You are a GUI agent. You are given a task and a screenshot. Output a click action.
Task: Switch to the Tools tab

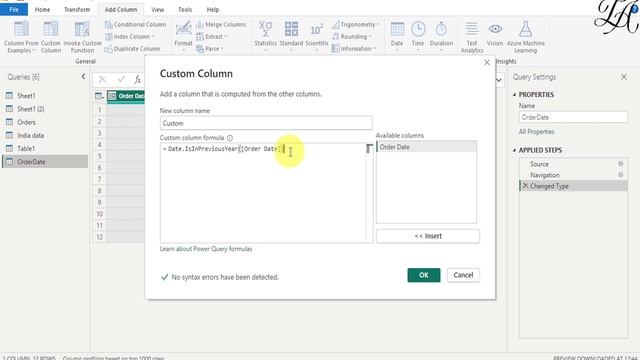coord(185,9)
